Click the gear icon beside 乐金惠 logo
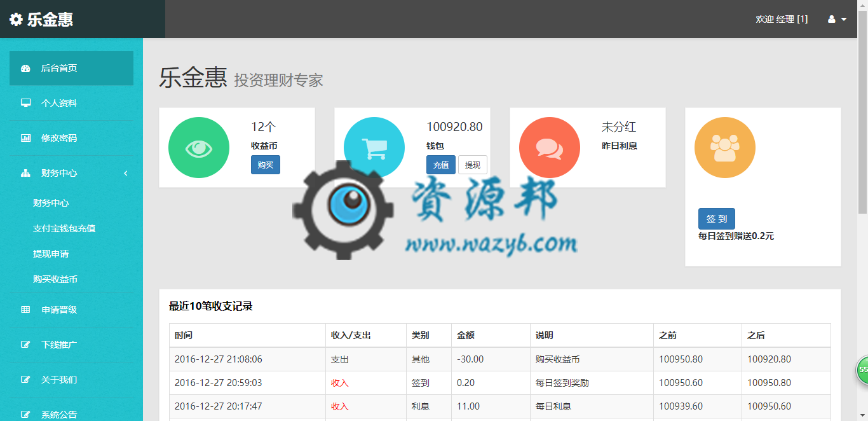The width and height of the screenshot is (868, 421). click(16, 19)
